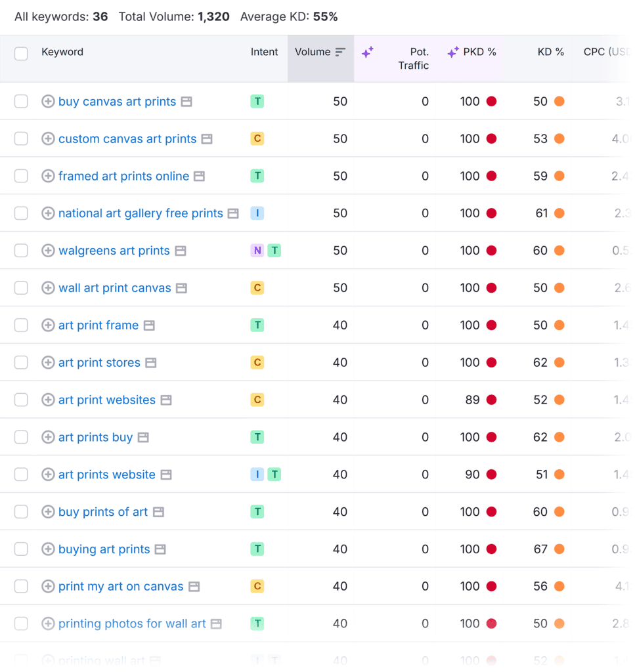Image resolution: width=635 pixels, height=672 pixels.
Task: Click SERP icon after 'print my art on canvas'
Action: click(194, 586)
